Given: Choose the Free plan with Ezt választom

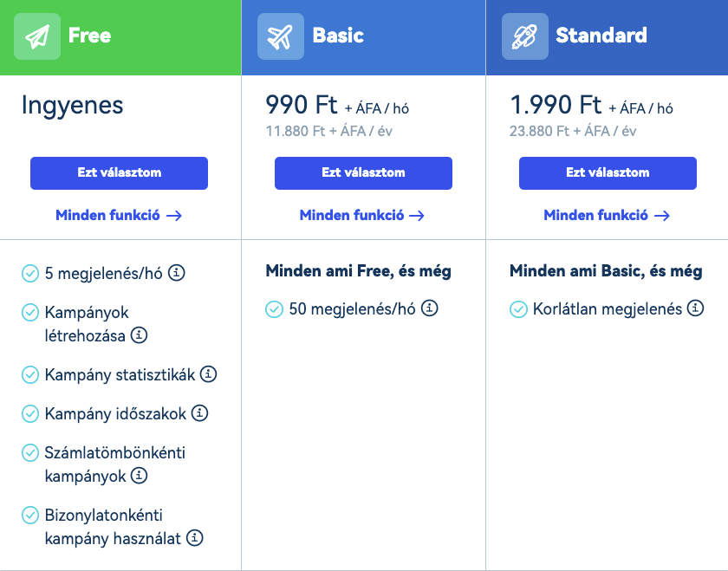Looking at the screenshot, I should 119,172.
